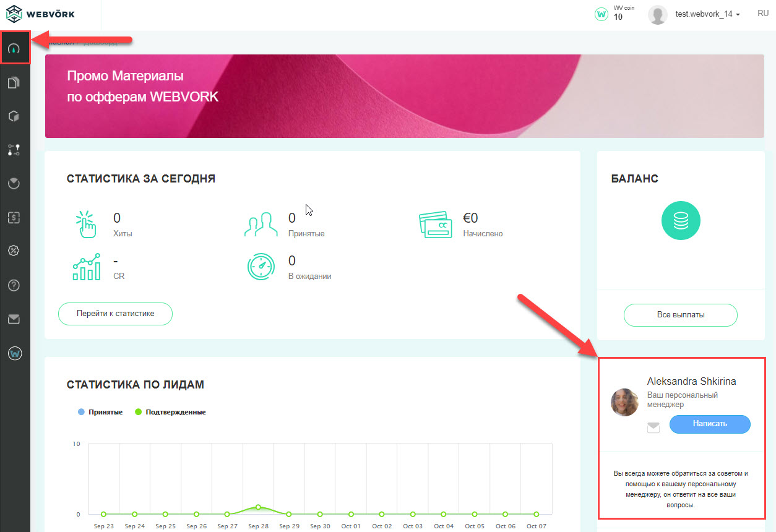Open the percent badge sidebar icon
Image resolution: width=776 pixels, height=532 pixels.
point(14,251)
